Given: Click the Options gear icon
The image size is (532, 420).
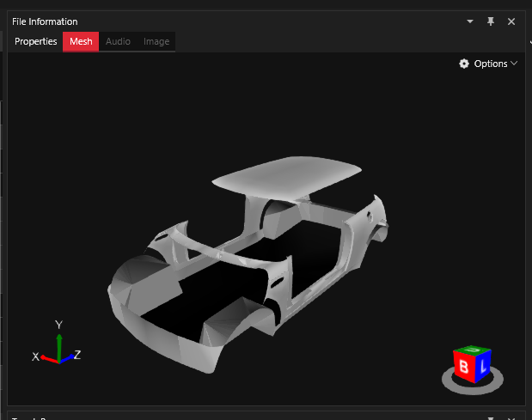Looking at the screenshot, I should [464, 64].
